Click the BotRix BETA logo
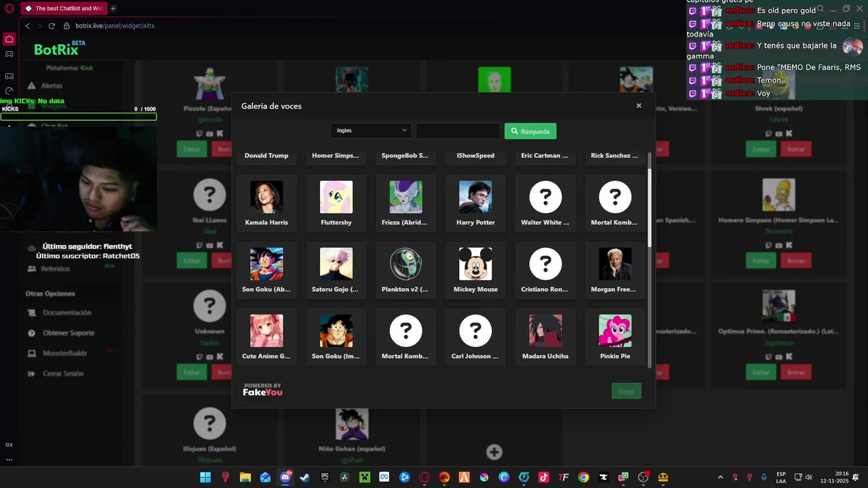Viewport: 868px width, 488px height. tap(59, 49)
